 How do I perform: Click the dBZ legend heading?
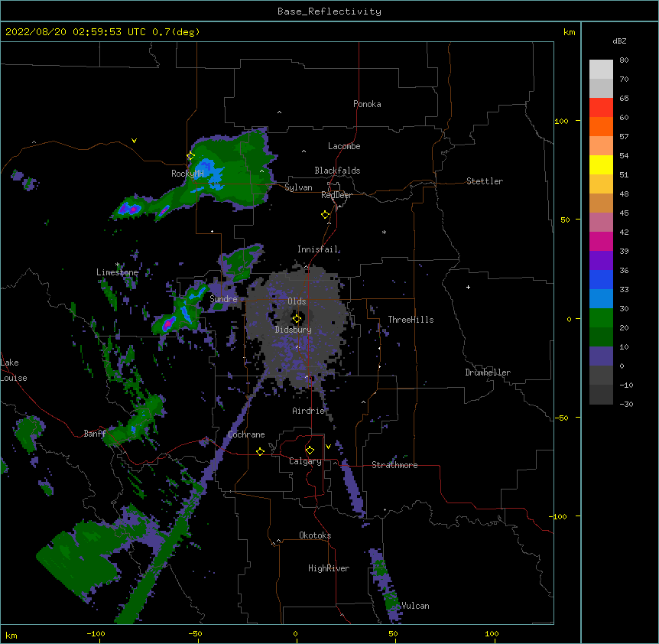619,41
